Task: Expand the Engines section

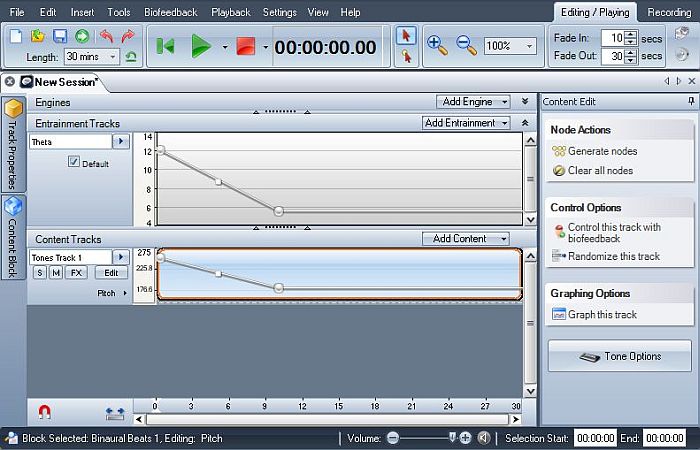Action: point(525,101)
